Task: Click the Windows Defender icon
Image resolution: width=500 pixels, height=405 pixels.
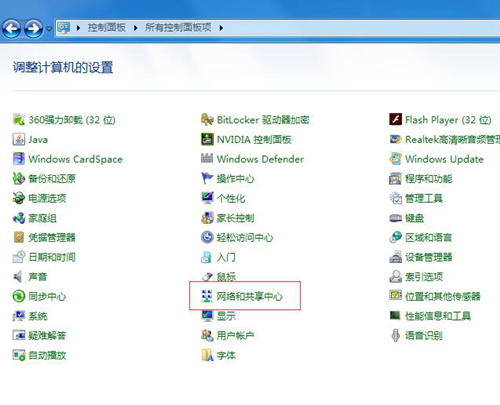Action: coord(207,159)
